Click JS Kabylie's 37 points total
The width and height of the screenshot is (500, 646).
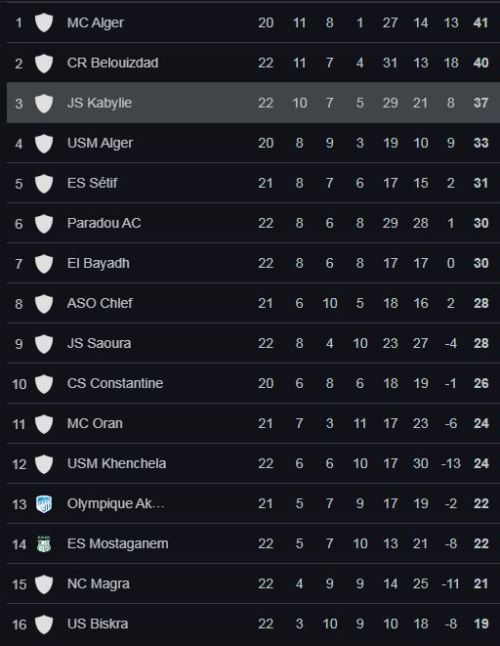(481, 103)
